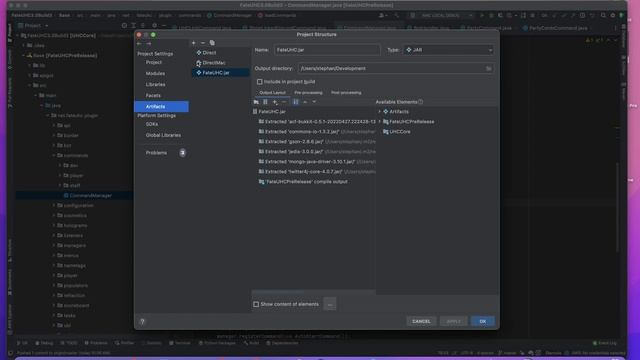Remove the selected artifact with the minus icon
Image resolution: width=640 pixels, height=360 pixels.
(x=203, y=43)
